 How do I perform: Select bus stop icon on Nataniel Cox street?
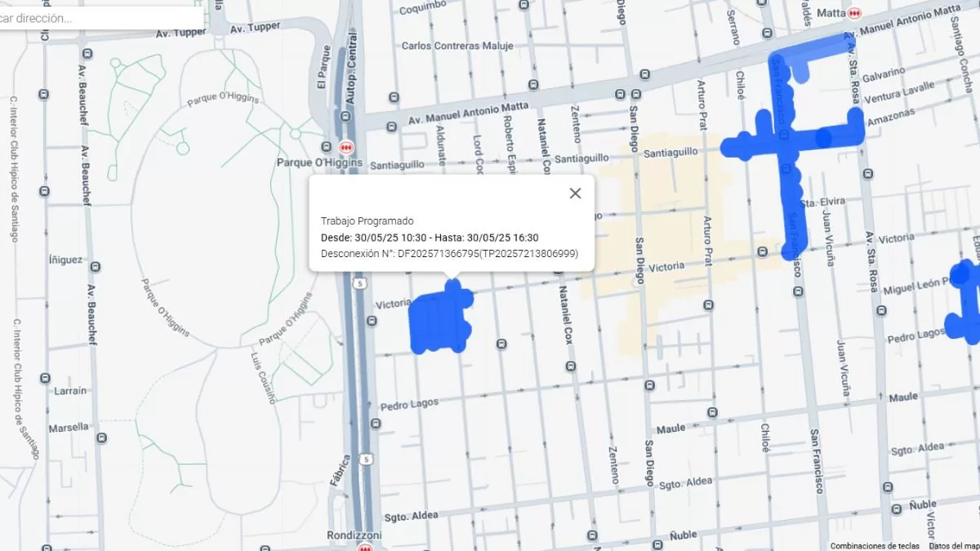[569, 367]
